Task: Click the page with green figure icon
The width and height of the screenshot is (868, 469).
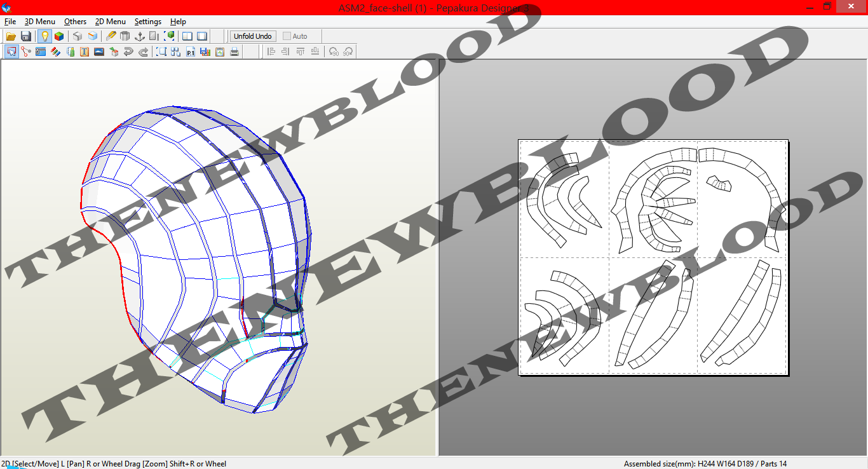Action: click(70, 51)
